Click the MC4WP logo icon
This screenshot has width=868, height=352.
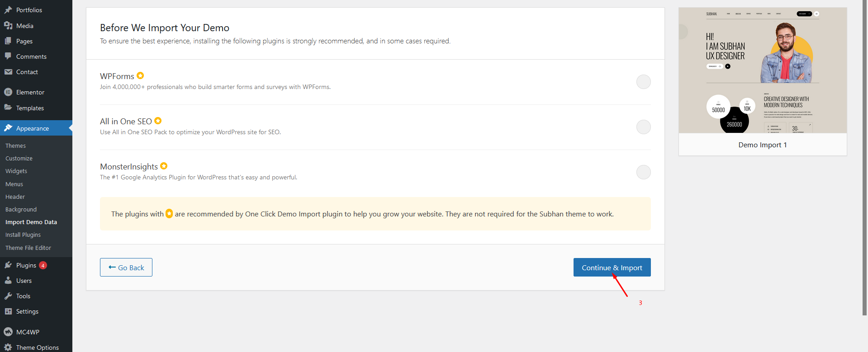tap(8, 332)
